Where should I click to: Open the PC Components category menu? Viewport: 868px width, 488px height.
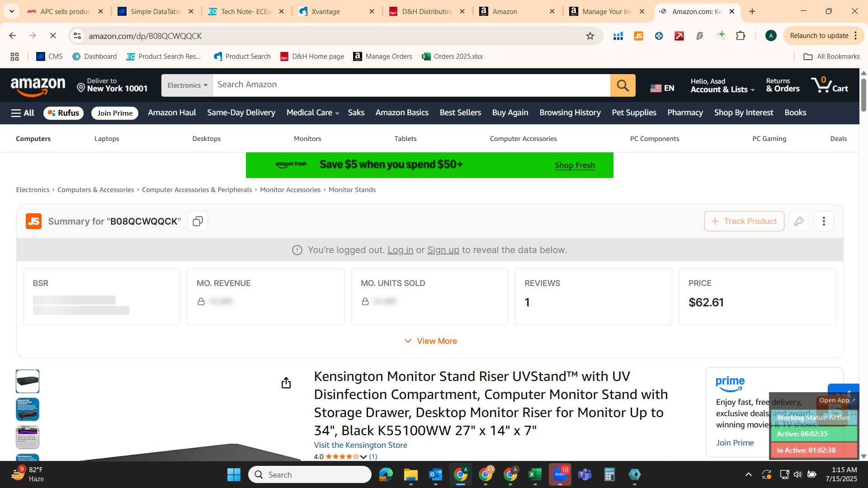pyautogui.click(x=654, y=139)
